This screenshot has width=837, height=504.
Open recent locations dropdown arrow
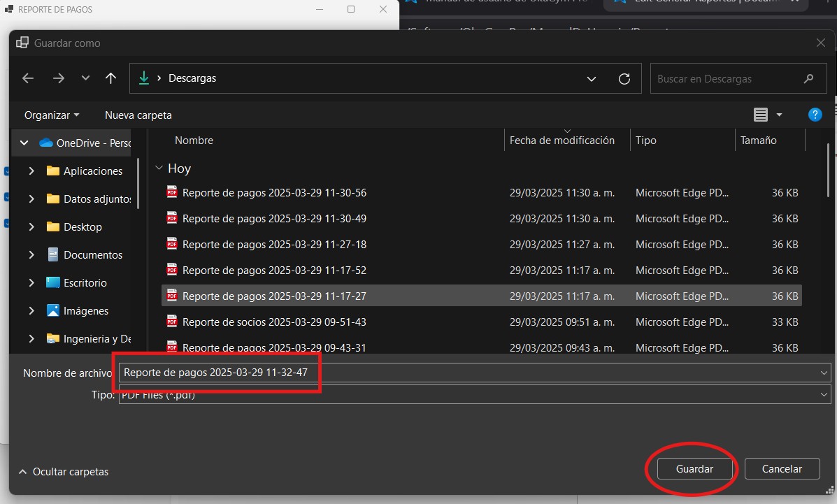[x=85, y=78]
